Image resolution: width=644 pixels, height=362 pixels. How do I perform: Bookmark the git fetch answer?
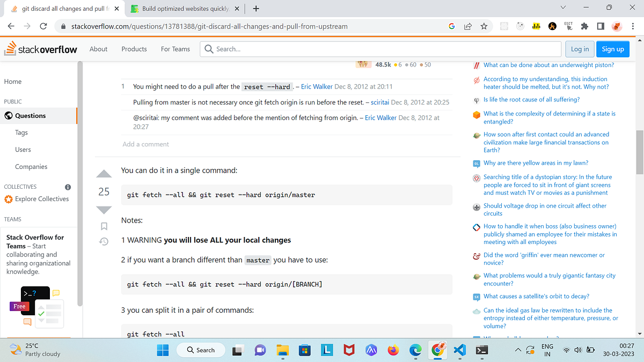(104, 226)
